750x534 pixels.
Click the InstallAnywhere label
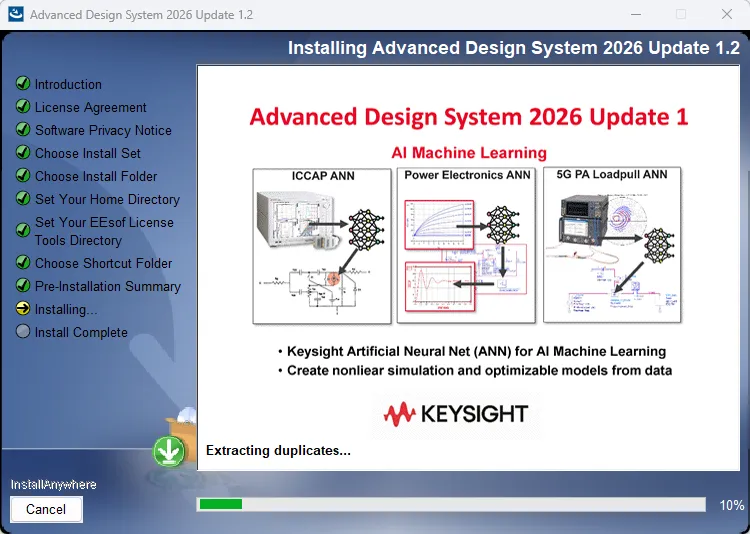[x=54, y=485]
